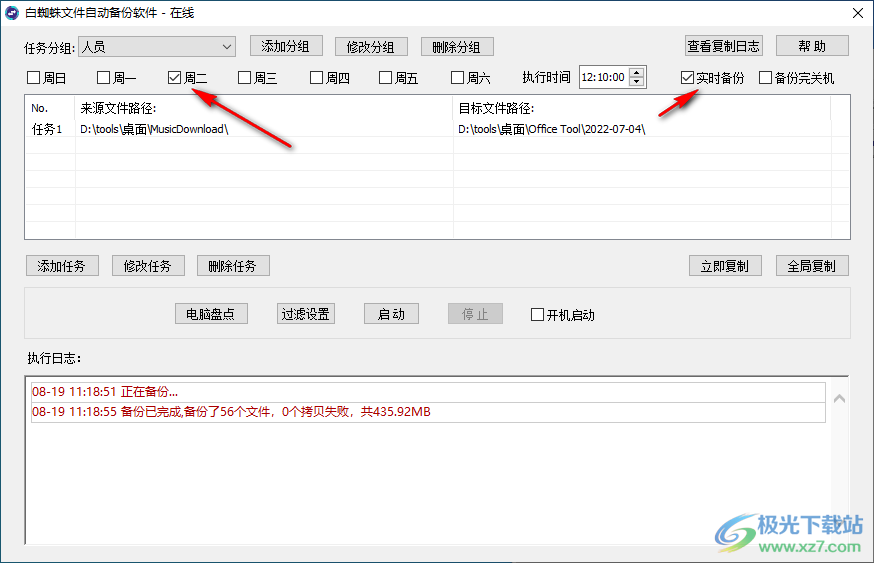Enable the 周六 checkbox
This screenshot has height=563, width=874.
pos(457,77)
